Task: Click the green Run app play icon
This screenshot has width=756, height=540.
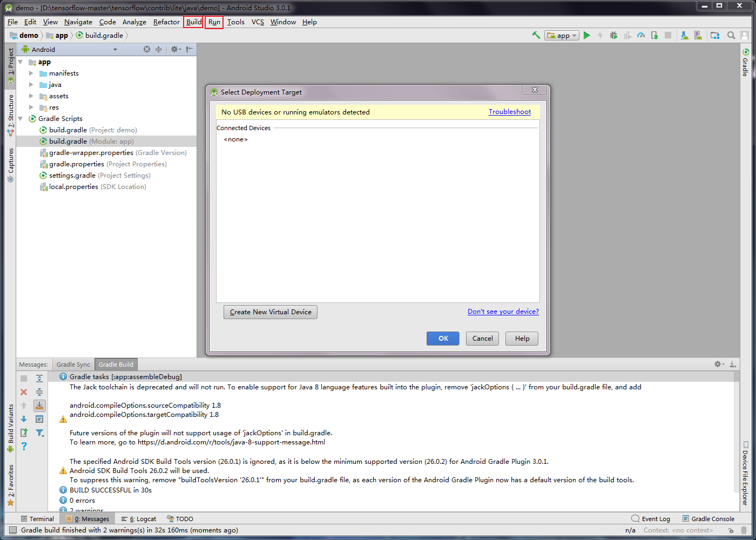Action: click(x=587, y=35)
